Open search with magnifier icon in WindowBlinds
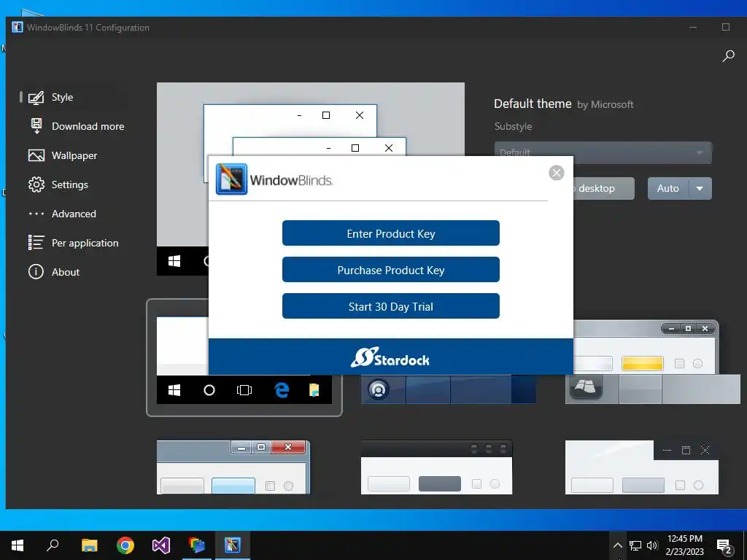747x560 pixels. [728, 56]
